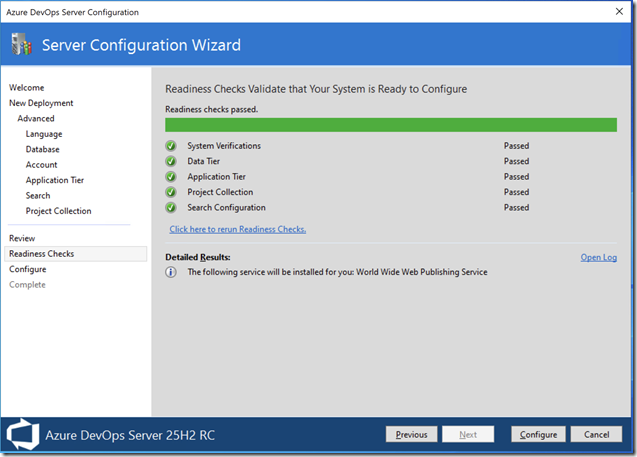
Task: Cancel the wizard with Cancel button
Action: [x=596, y=434]
